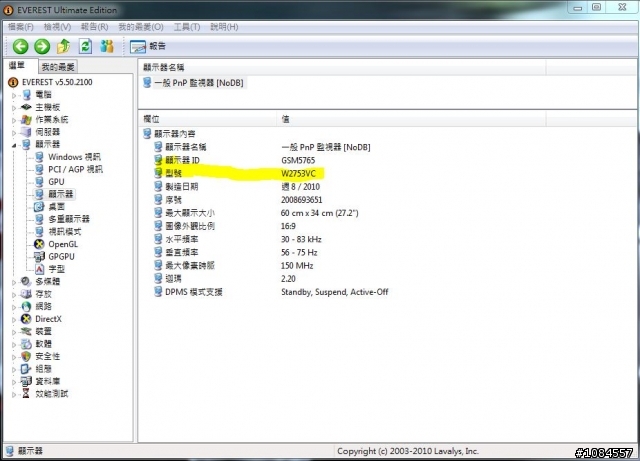
Task: Open the 檔案(F) menu
Action: coord(20,27)
